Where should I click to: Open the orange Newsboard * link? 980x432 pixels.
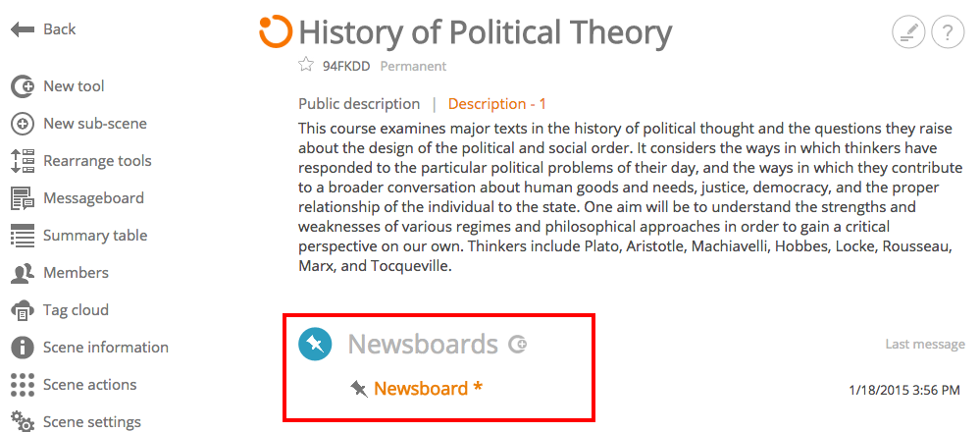428,389
